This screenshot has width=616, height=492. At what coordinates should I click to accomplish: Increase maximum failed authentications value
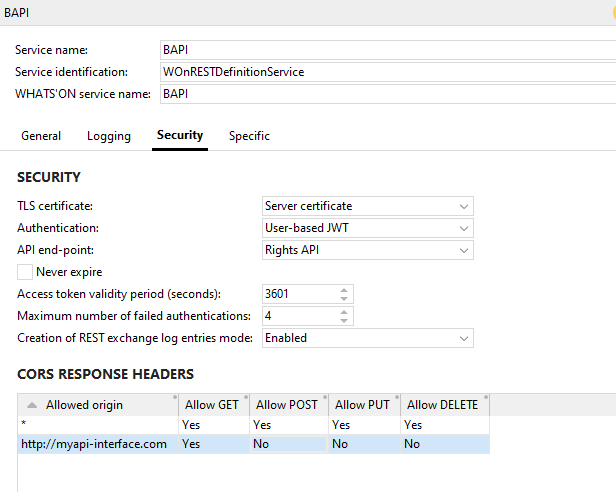(x=345, y=312)
